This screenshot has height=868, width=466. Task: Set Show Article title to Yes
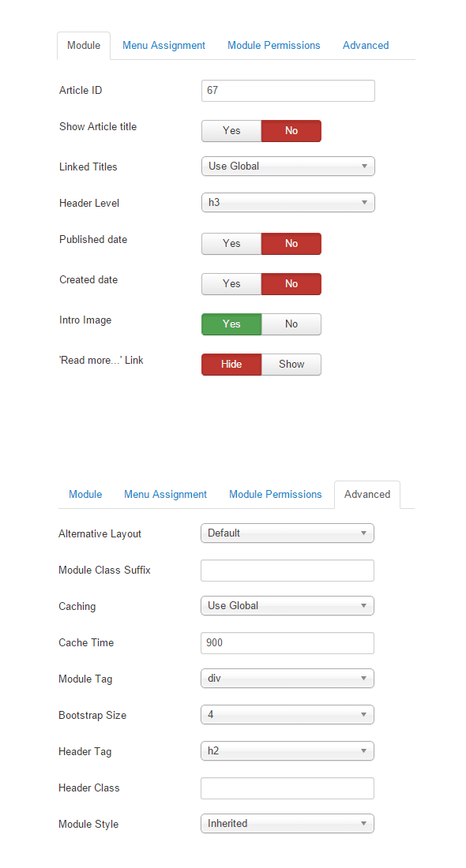(x=231, y=131)
